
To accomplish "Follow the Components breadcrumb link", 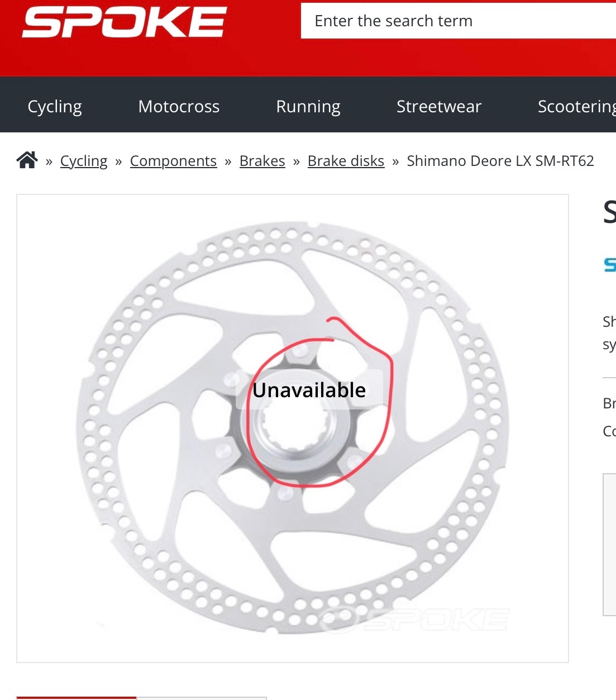I will [173, 161].
